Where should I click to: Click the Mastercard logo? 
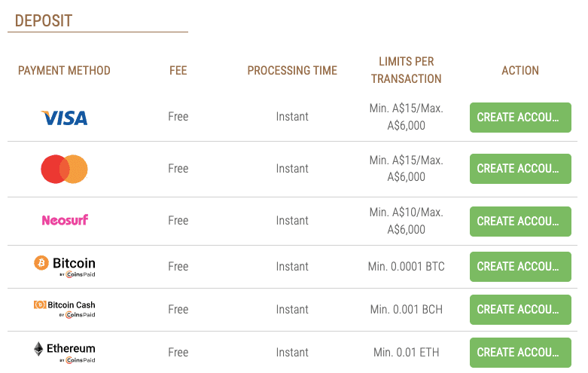(x=64, y=169)
